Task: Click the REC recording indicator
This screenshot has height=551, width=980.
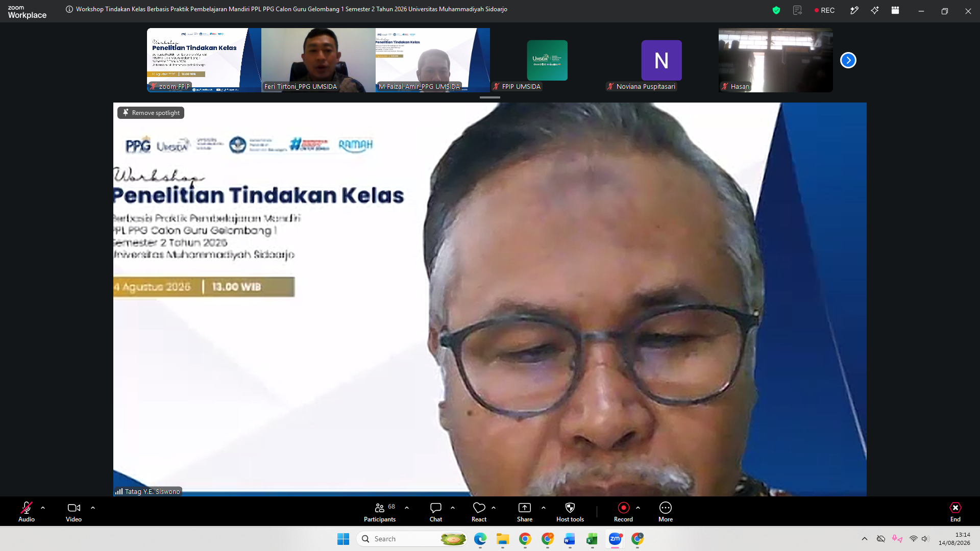Action: click(x=824, y=10)
